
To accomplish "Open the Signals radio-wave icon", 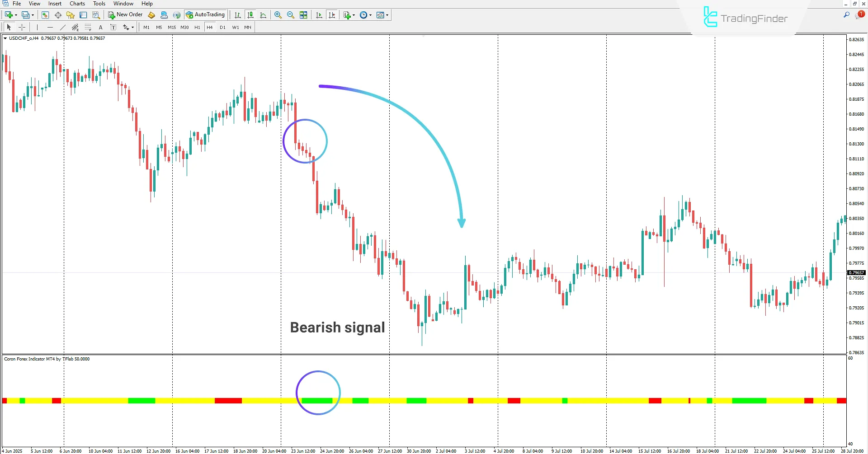I will pyautogui.click(x=177, y=15).
